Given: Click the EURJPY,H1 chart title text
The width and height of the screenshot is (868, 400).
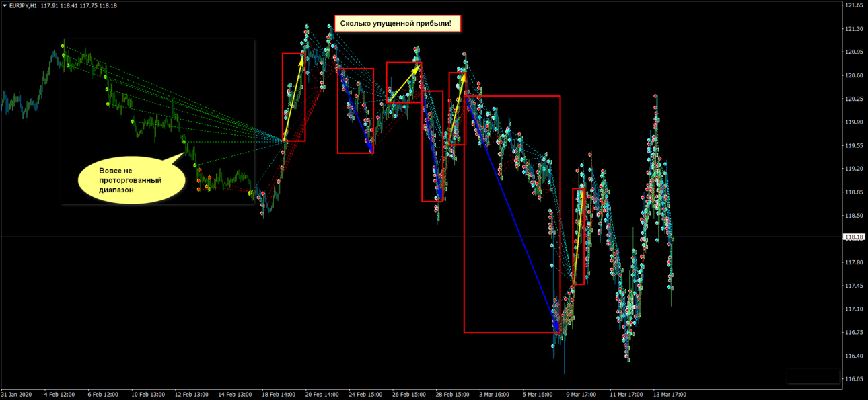Looking at the screenshot, I should (x=23, y=5).
